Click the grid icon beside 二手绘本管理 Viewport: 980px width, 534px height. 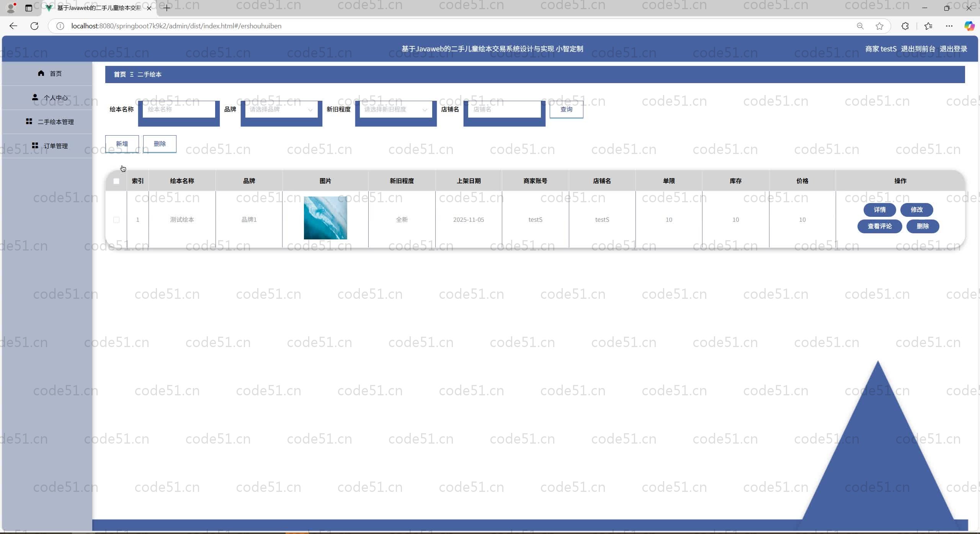(29, 121)
